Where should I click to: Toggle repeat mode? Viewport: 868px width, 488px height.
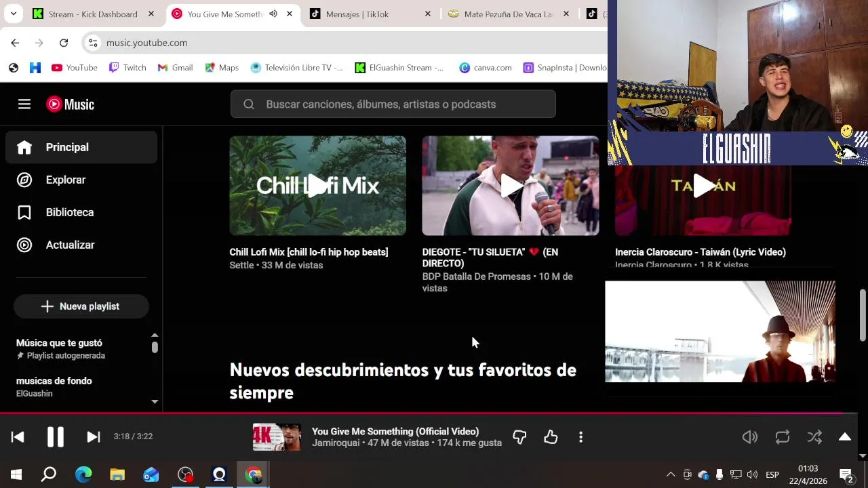click(783, 437)
